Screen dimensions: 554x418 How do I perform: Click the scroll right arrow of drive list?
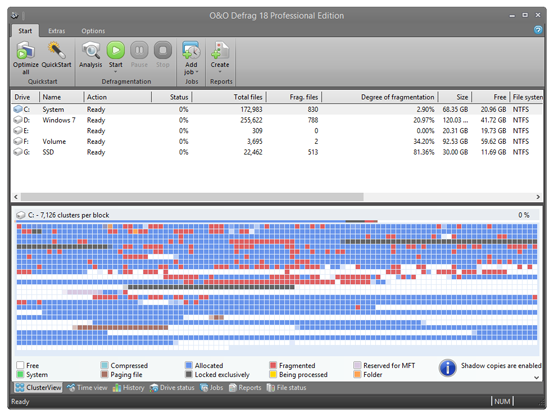point(538,196)
